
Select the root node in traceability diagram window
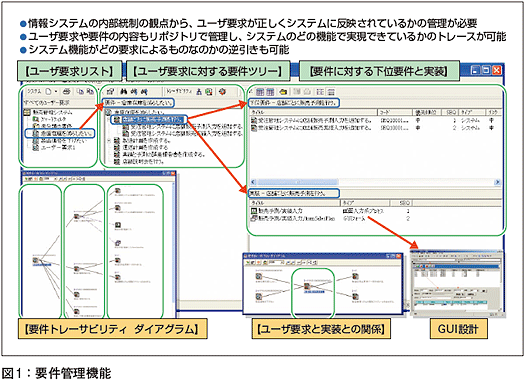coord(36,260)
